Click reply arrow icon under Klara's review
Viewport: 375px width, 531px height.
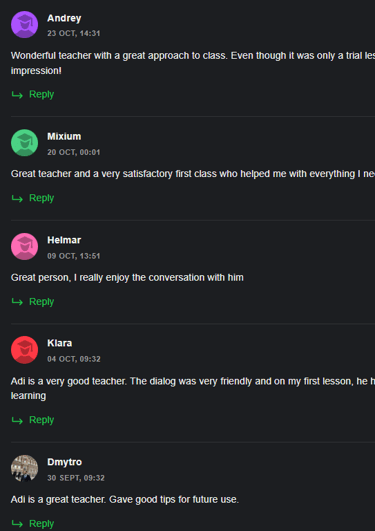pos(17,421)
